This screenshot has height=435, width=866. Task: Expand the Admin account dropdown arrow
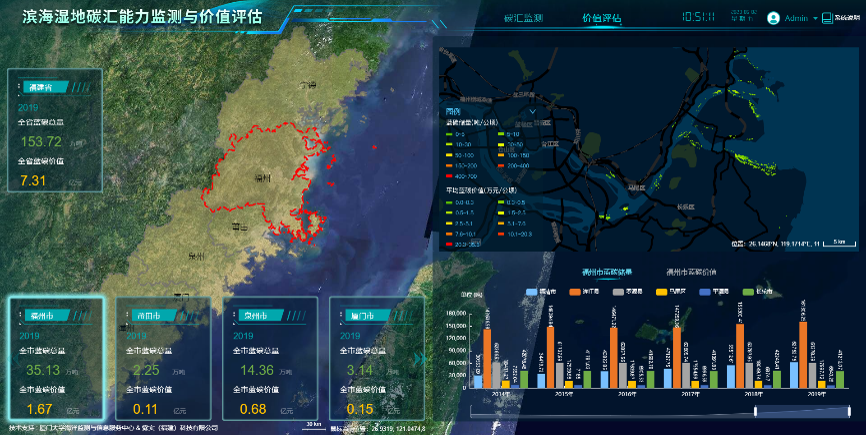[x=815, y=18]
